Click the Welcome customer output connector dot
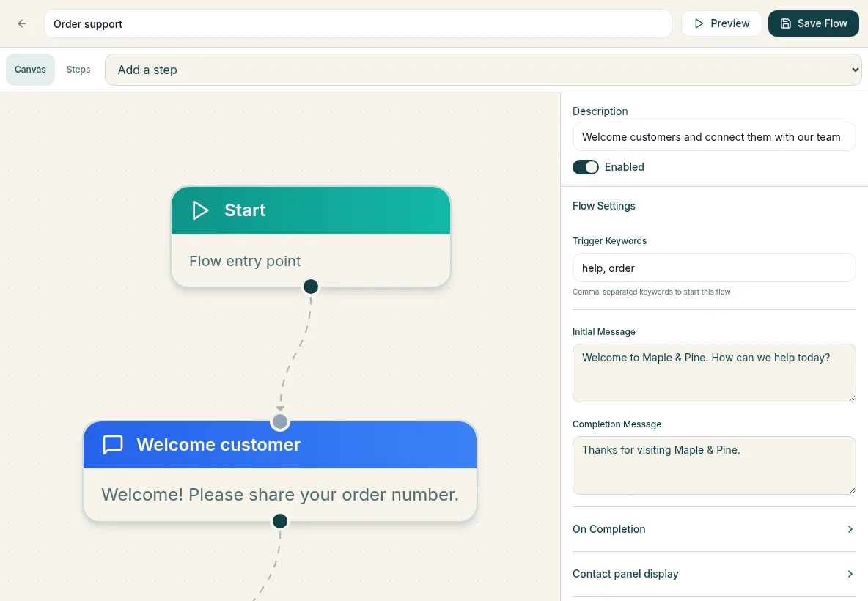 point(280,521)
